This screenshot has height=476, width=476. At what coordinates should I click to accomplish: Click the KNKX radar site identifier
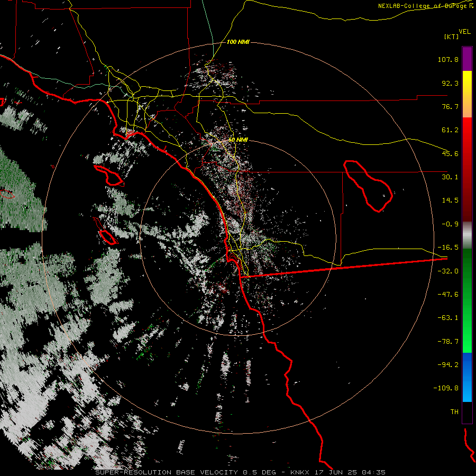click(300, 472)
